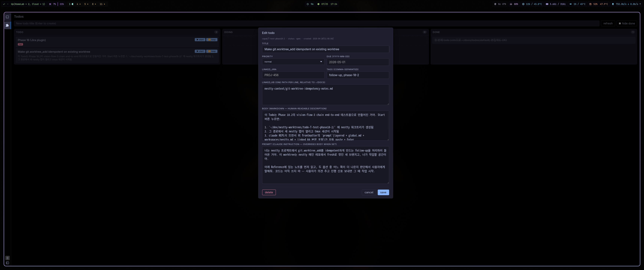Click the Up(HomeLab = 2, Cloud = 1) status indicator
This screenshot has width=644, height=270.
25,4
